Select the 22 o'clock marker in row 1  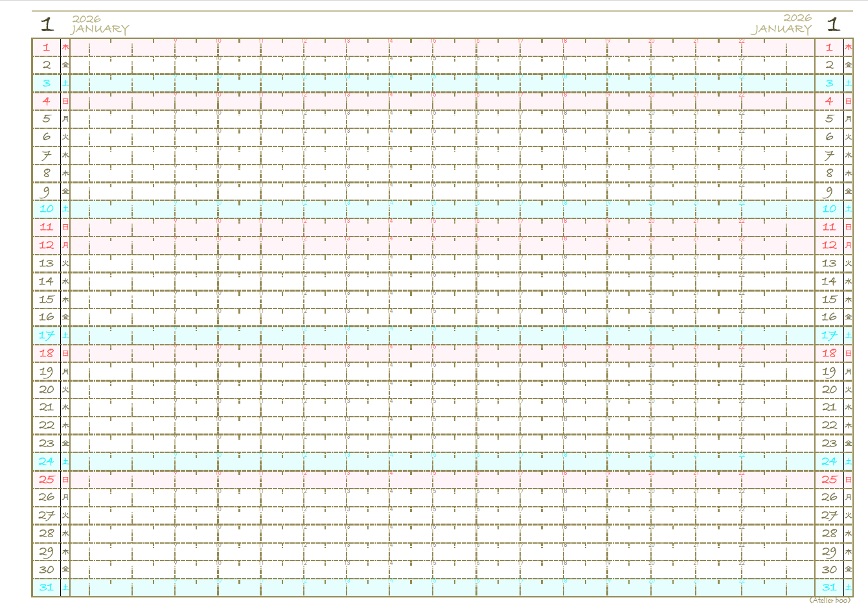point(742,41)
